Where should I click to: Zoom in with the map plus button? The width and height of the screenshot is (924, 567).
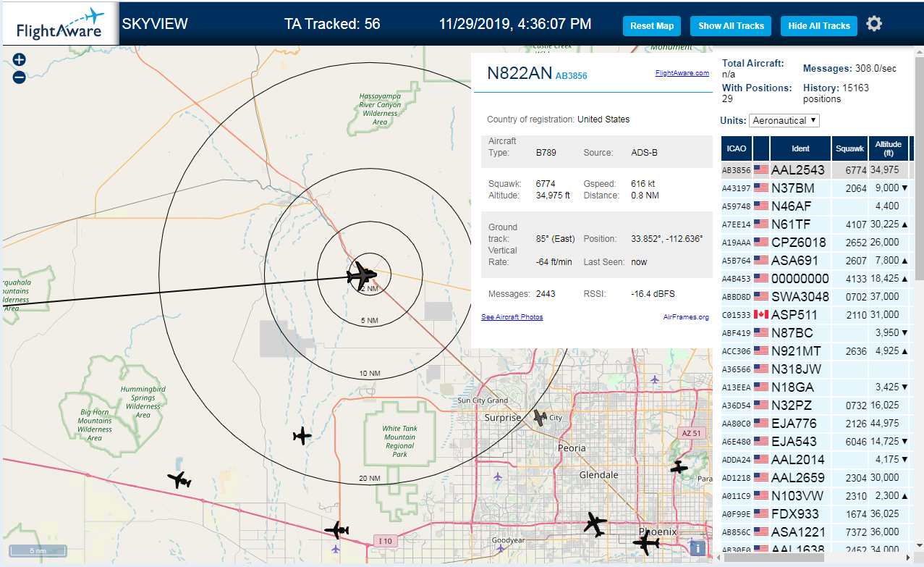tap(20, 60)
